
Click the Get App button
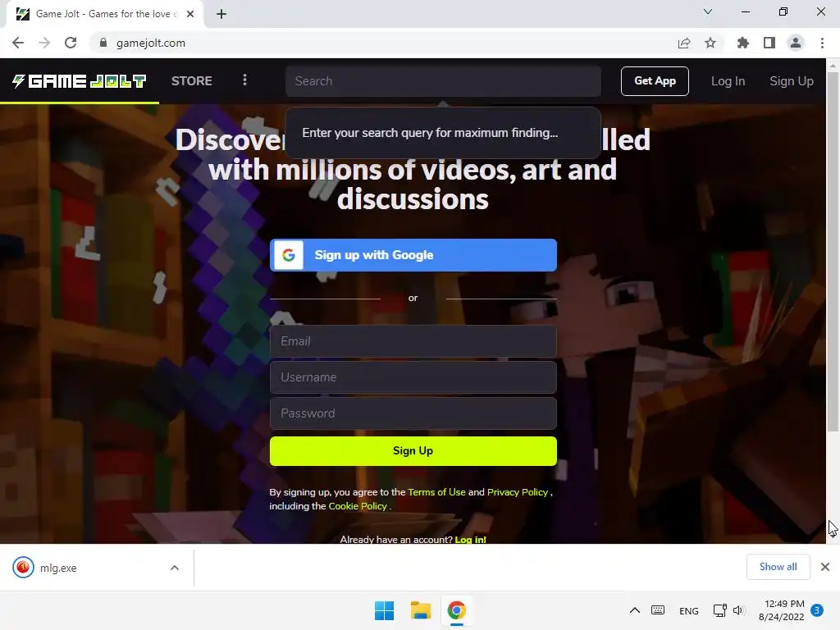coord(655,81)
